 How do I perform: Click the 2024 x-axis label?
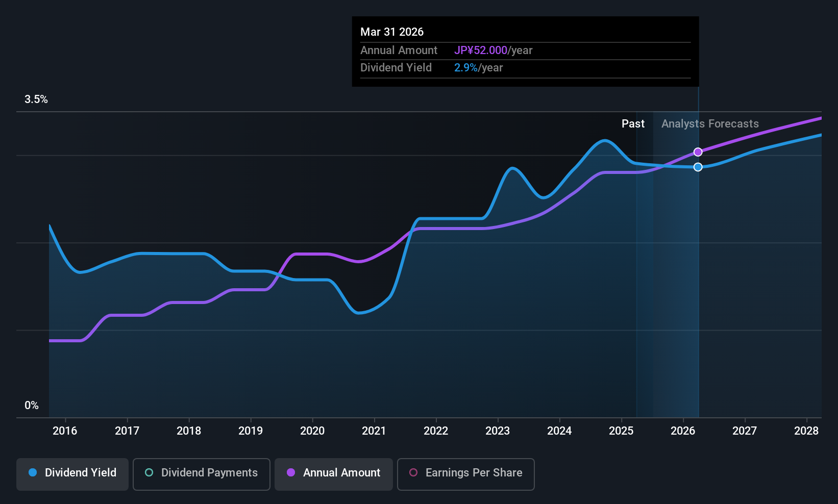(559, 431)
